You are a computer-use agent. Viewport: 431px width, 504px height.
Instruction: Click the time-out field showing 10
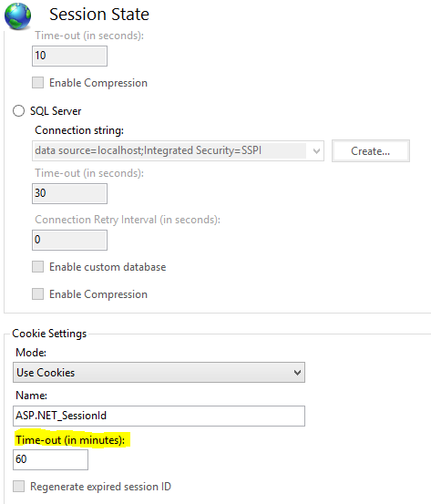point(70,56)
